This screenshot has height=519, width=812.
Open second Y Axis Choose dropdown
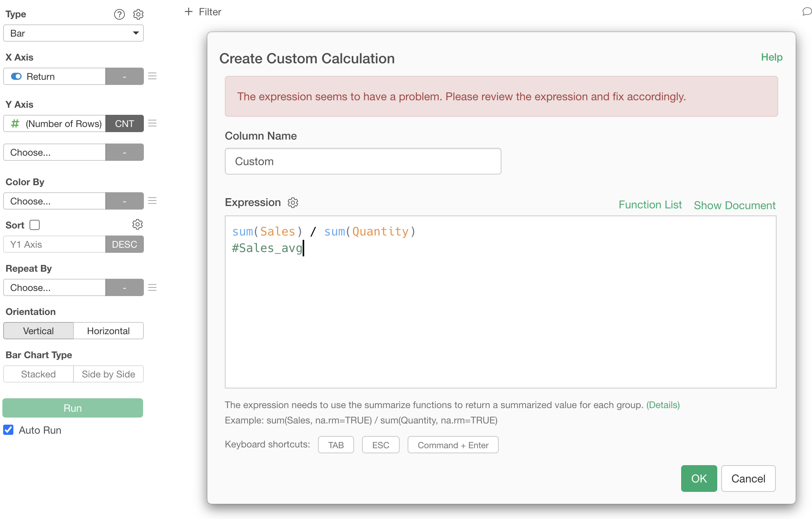(x=55, y=152)
